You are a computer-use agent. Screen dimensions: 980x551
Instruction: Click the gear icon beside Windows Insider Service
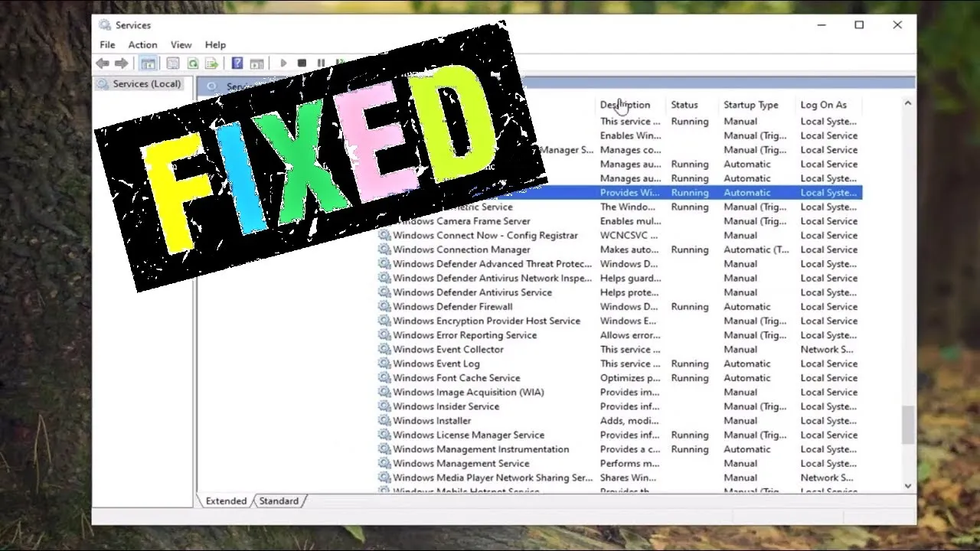384,406
